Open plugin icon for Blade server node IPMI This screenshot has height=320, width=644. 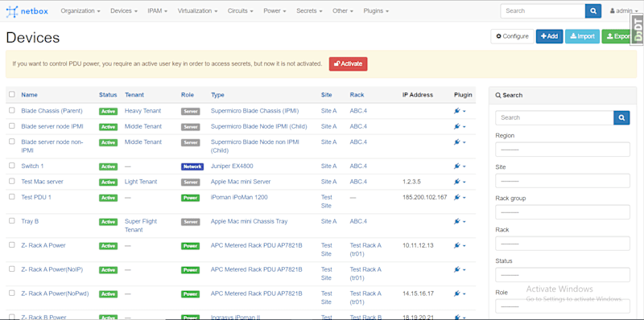[x=456, y=127]
